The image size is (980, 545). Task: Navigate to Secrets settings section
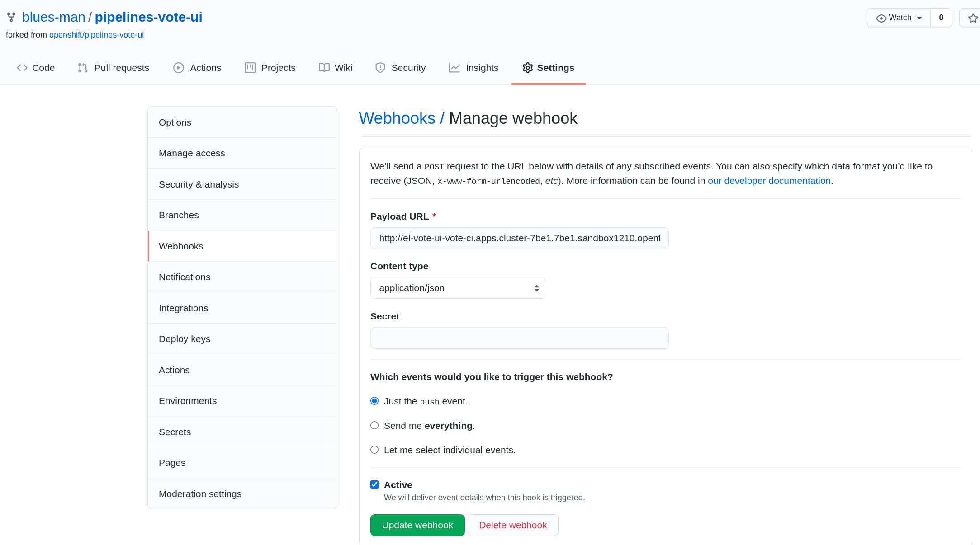(173, 432)
